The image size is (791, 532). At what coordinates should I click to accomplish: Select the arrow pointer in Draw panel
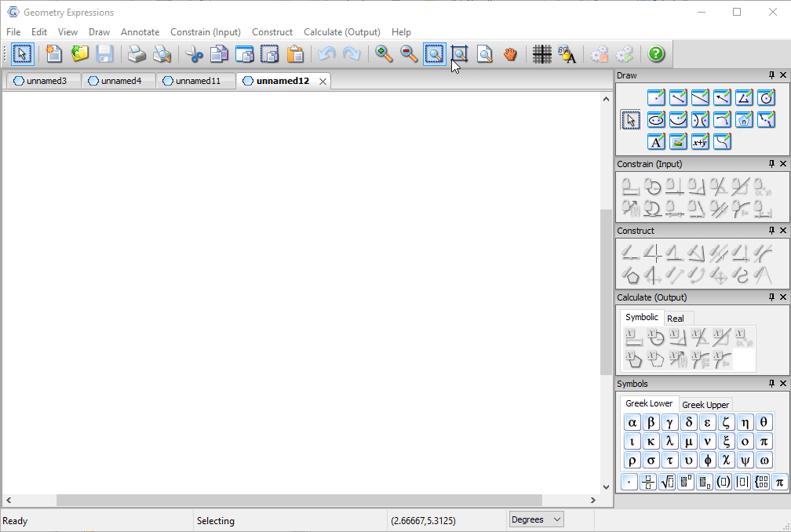(631, 120)
